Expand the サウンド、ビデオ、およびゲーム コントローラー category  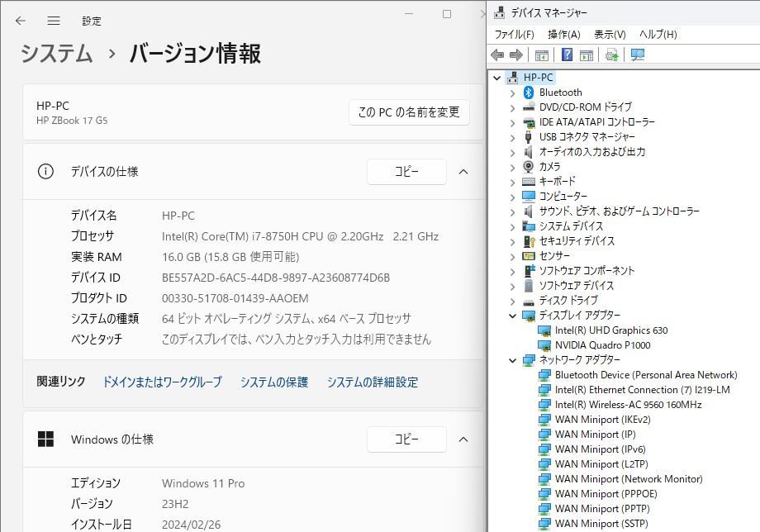click(513, 211)
